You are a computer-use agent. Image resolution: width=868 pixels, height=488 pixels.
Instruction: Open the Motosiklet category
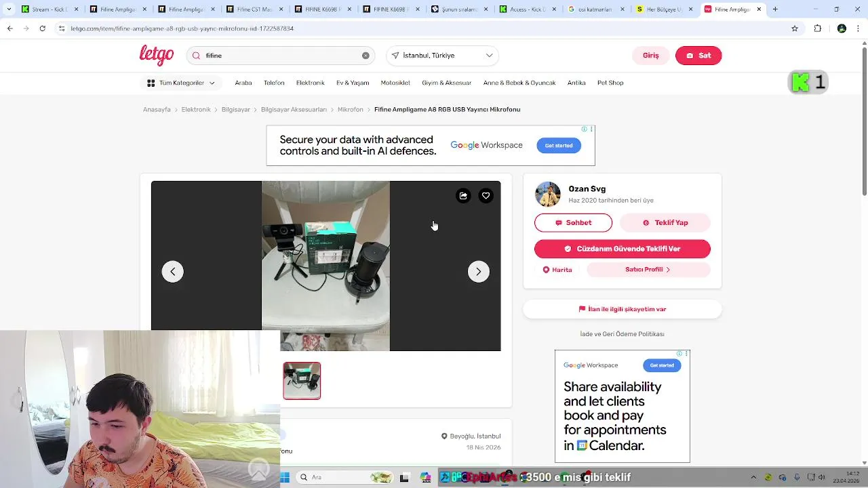coord(395,83)
